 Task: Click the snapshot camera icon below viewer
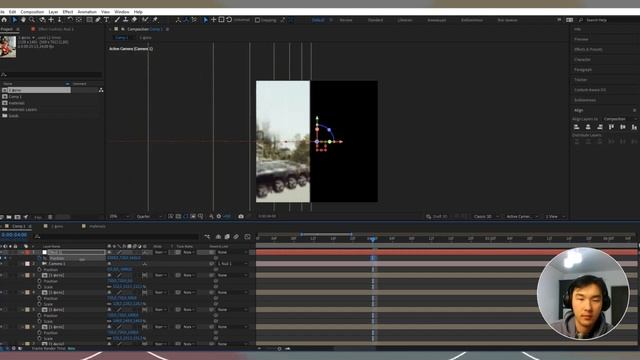(x=241, y=216)
